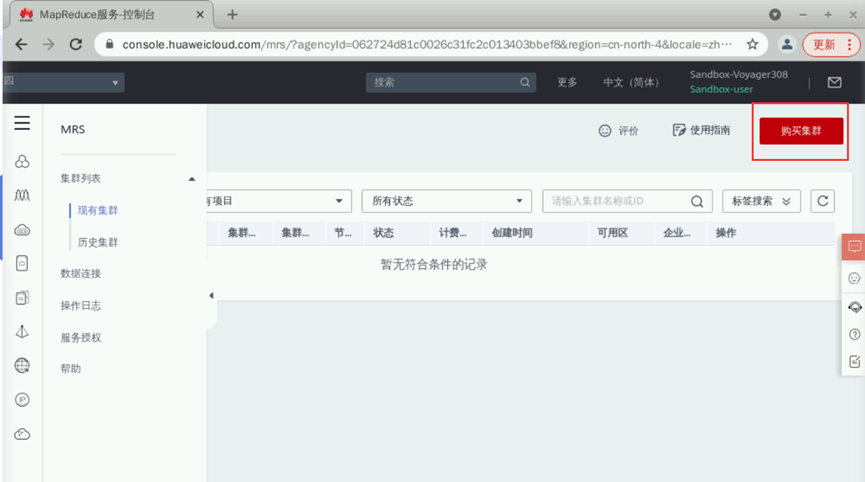The image size is (865, 482).
Task: Open the 使用指南 guide
Action: point(701,130)
